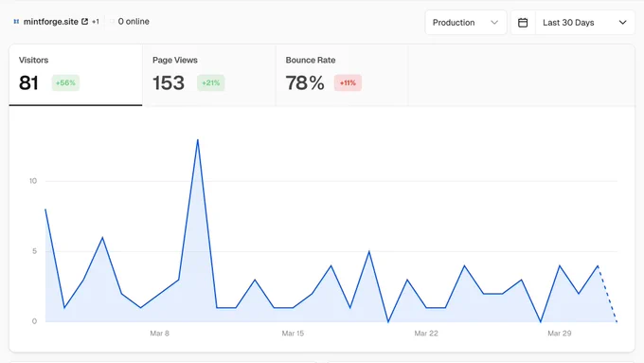This screenshot has height=363, width=644.
Task: Click the chevron in the Production selector
Action: [494, 23]
